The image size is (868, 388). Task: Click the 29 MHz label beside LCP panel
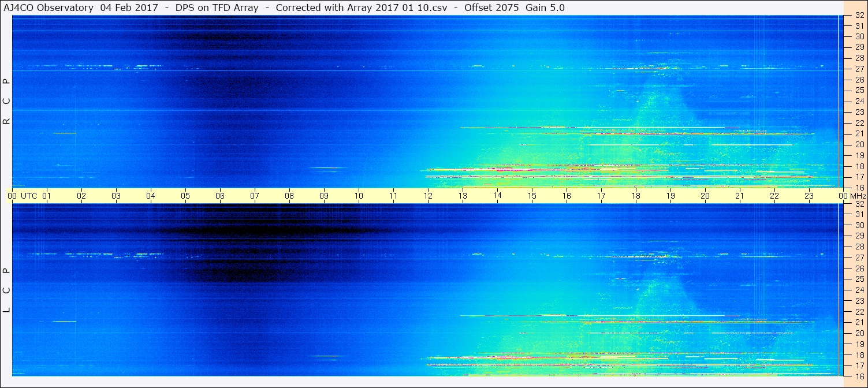pyautogui.click(x=859, y=236)
